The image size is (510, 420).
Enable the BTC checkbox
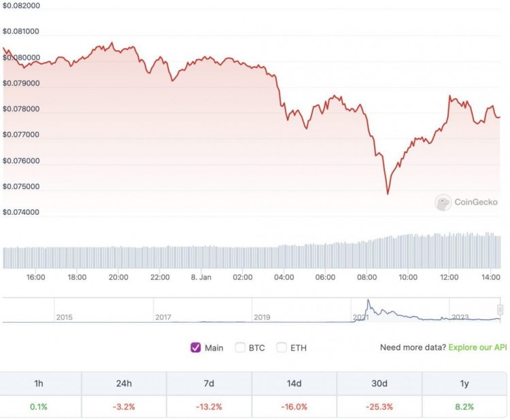click(x=240, y=347)
